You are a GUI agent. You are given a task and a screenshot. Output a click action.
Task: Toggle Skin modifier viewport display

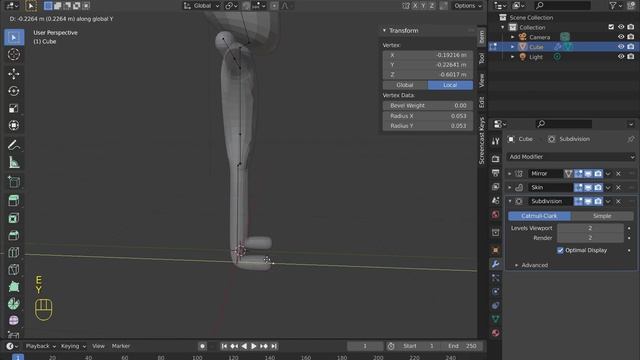point(588,187)
